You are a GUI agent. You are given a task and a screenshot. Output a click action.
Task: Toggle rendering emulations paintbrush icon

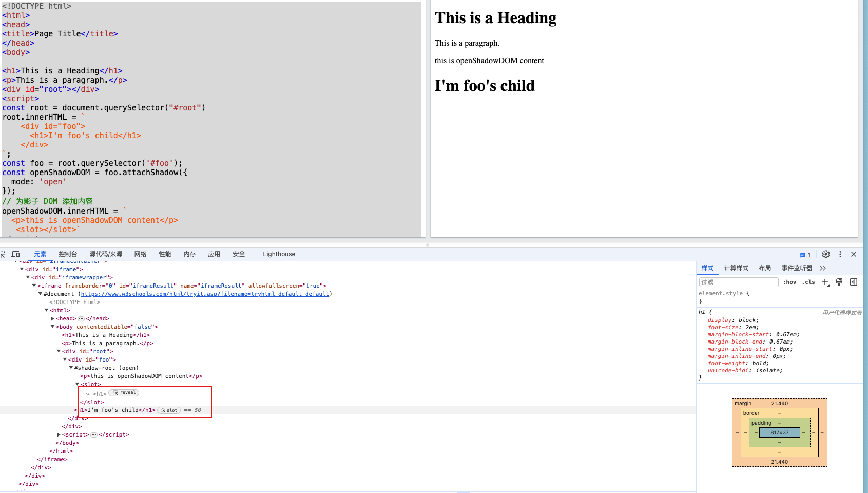[839, 282]
